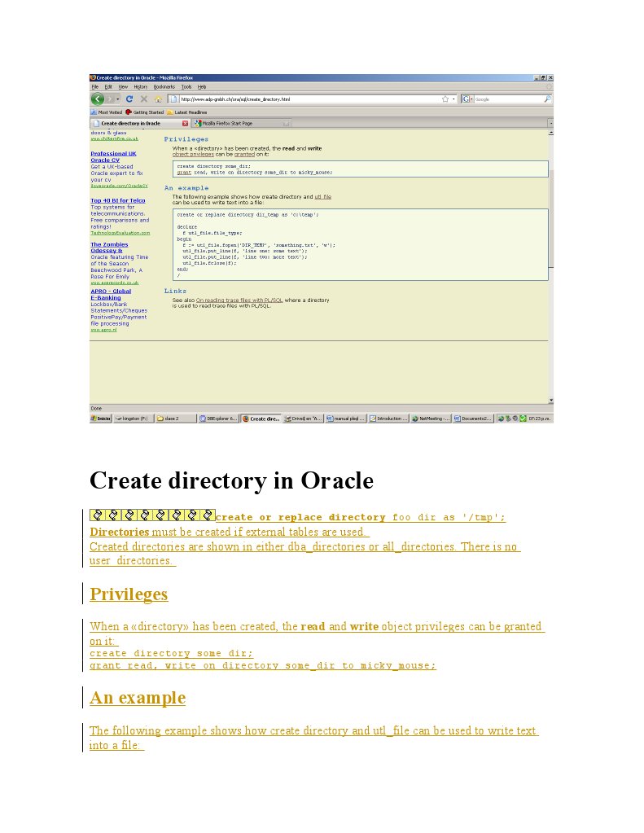Open the Bookmarks menu
Viewport: 644px width, 833px height.
(164, 86)
